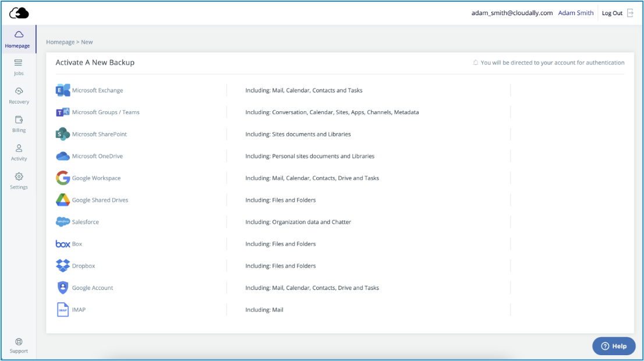Click the OneDrive cloud icon
The width and height of the screenshot is (644, 361).
[x=63, y=156]
